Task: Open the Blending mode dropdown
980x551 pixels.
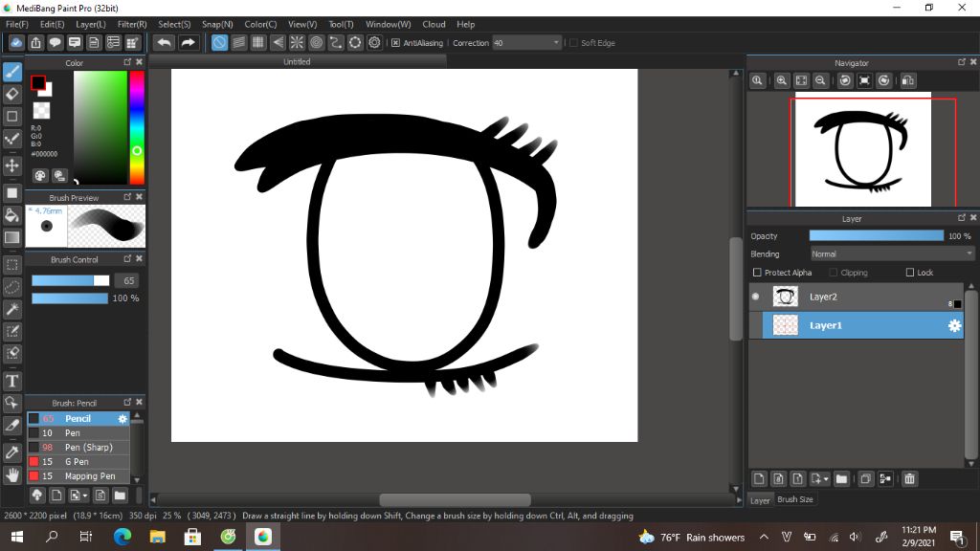Action: point(892,254)
